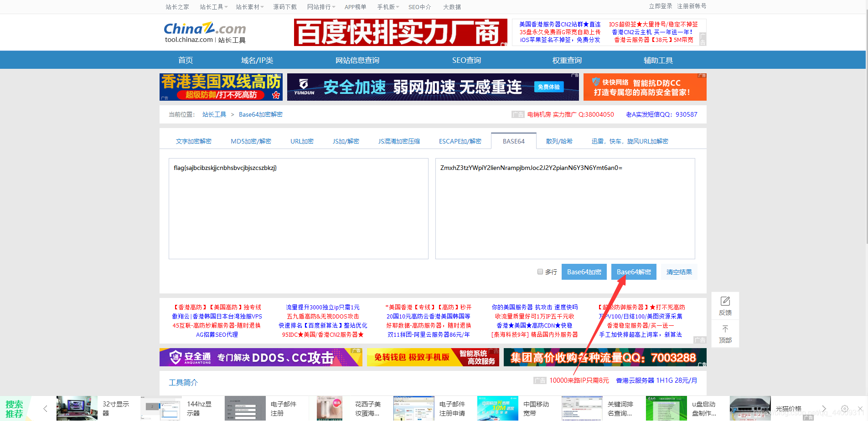Click the 快快网络 logo in the top-right ad
Image resolution: width=868 pixels, height=421 pixels.
596,83
